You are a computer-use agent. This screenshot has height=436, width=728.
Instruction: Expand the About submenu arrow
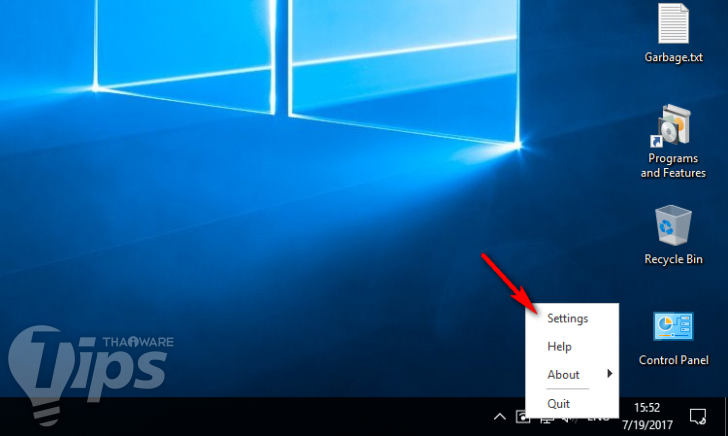click(x=610, y=374)
